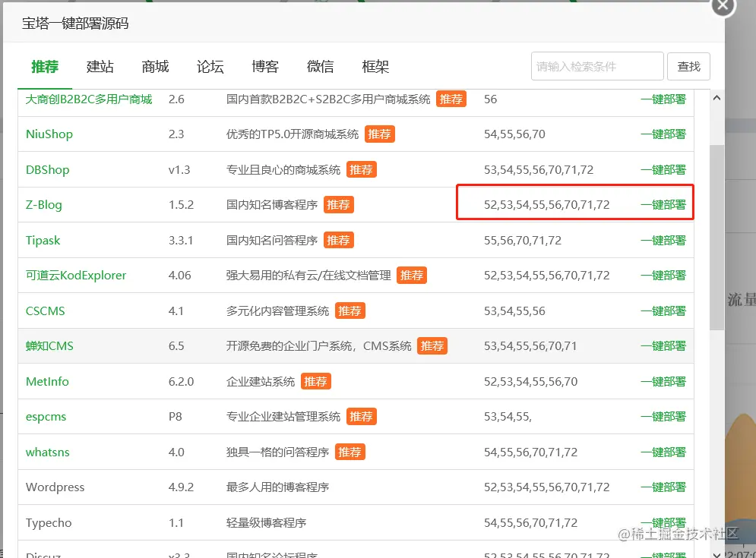Select the Wordpress name text
The width and height of the screenshot is (756, 558).
coord(55,487)
